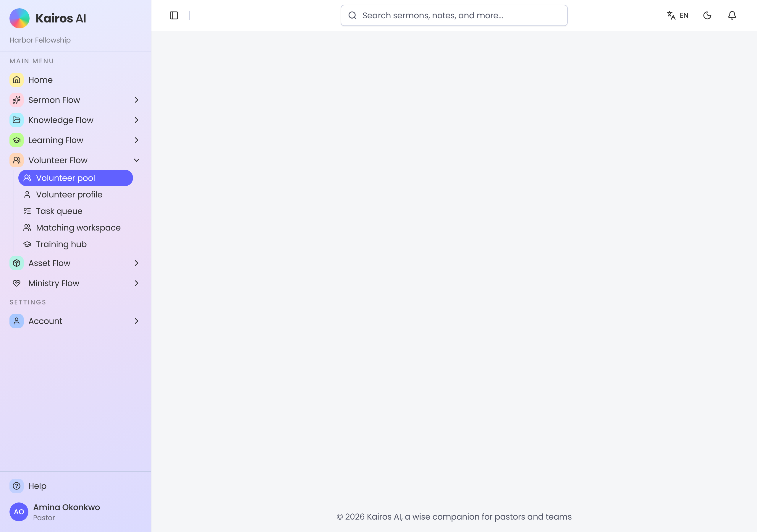Click the Asset Flow box icon
Viewport: 757px width, 532px height.
point(17,263)
